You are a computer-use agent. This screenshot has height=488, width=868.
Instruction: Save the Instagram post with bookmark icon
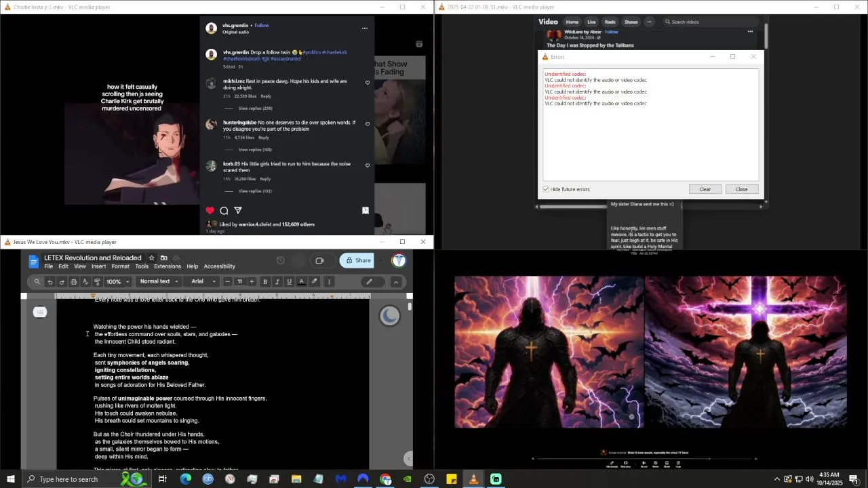pos(365,211)
